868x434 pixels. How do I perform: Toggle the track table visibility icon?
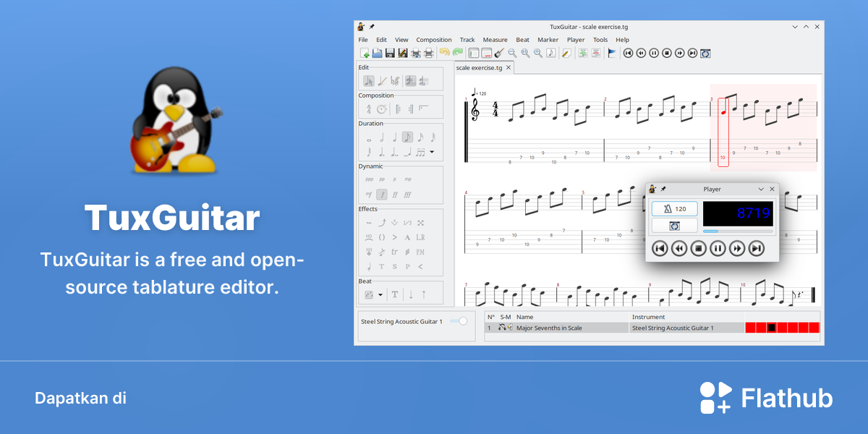(x=486, y=53)
